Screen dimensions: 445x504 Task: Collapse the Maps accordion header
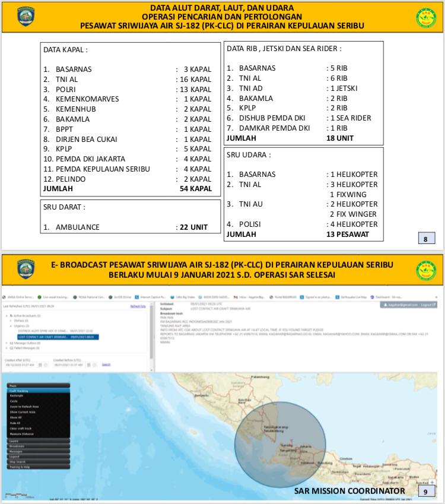coord(38,385)
